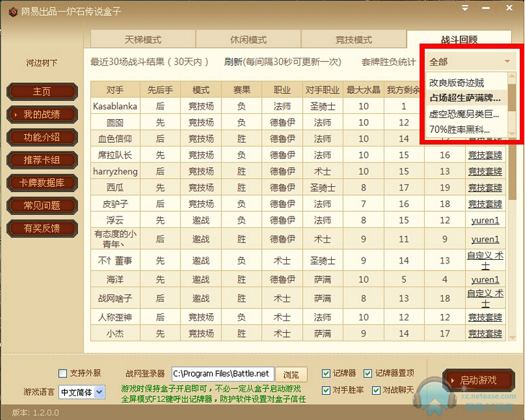Toggle the 对战聊天 checkbox
Image resolution: width=525 pixels, height=420 pixels.
pos(376,390)
